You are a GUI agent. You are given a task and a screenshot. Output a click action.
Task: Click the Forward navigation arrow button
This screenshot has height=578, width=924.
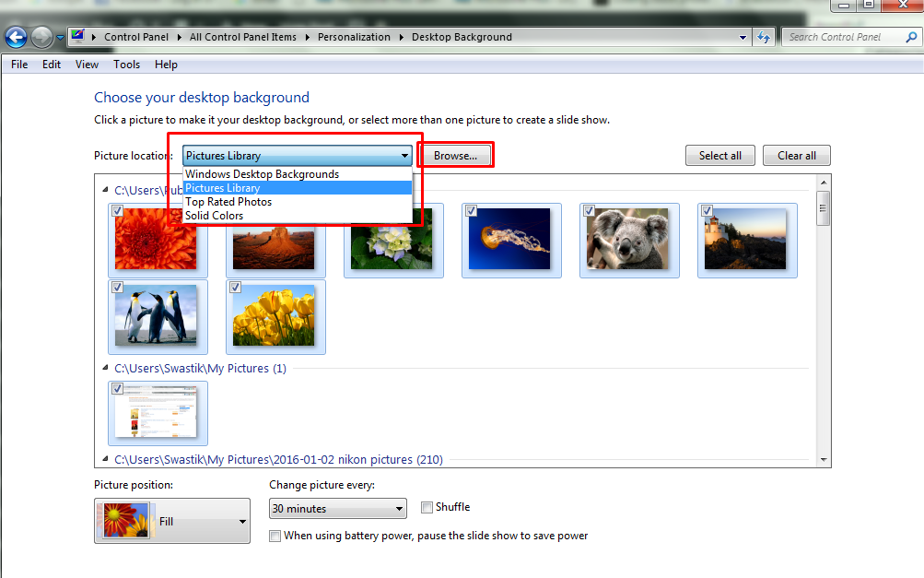(x=42, y=38)
